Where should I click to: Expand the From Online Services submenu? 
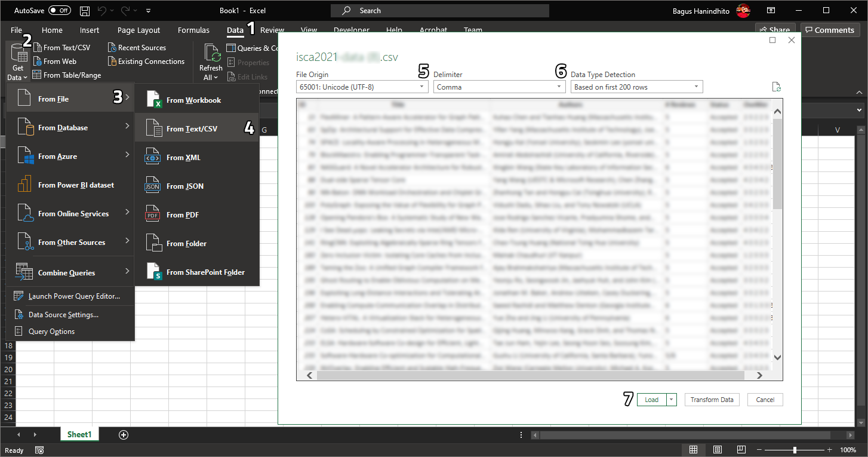70,214
